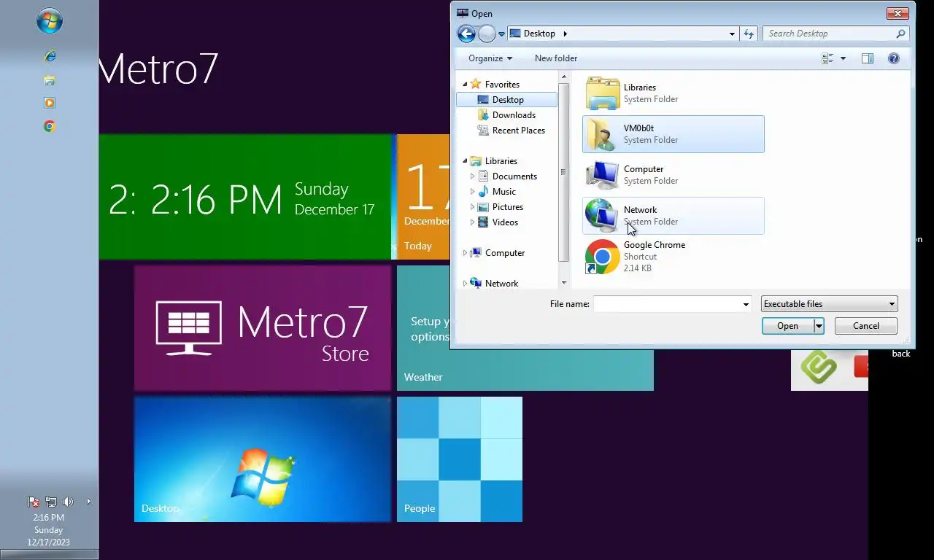Click the Forward navigation button
The height and width of the screenshot is (560, 934).
[x=487, y=34]
